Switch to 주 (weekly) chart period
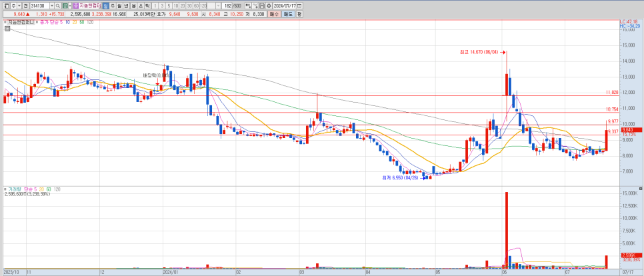 pos(112,6)
